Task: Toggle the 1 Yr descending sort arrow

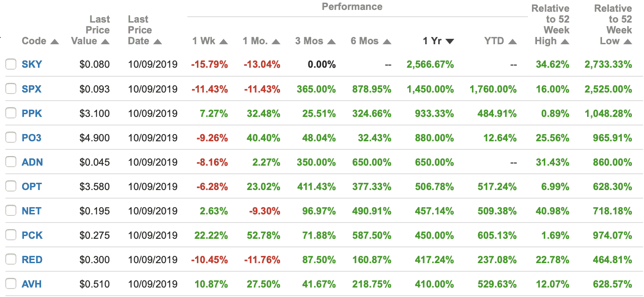Action: 449,42
